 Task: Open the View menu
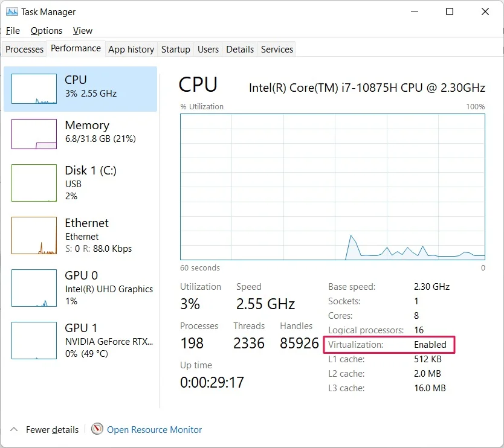(83, 31)
